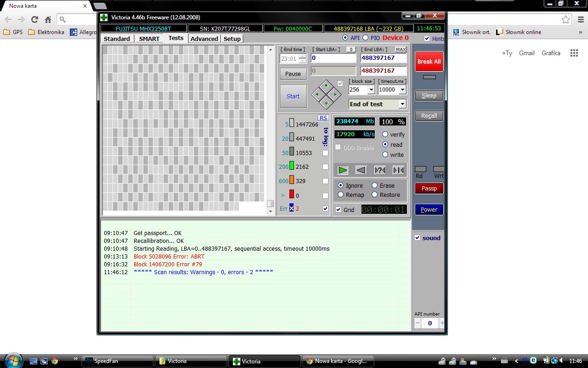Go to Chrome home page icon
Image resolution: width=588 pixels, height=368 pixels.
click(x=48, y=19)
